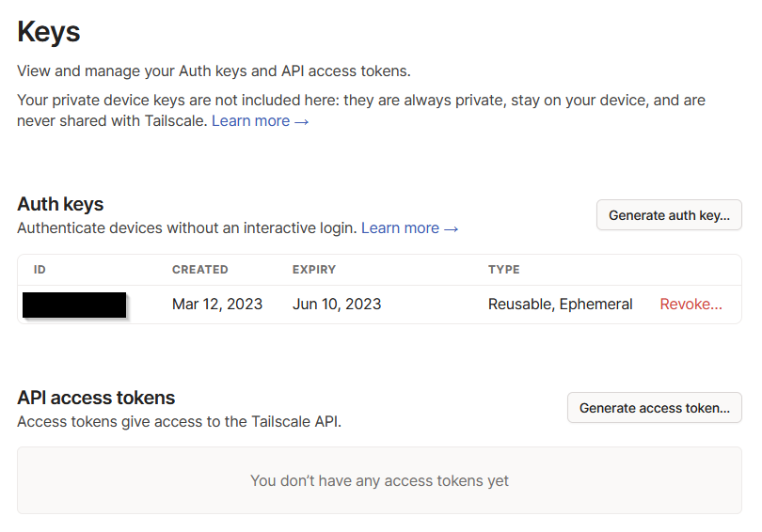Click the EXPIRY column header
This screenshot has height=532, width=762.
313,270
